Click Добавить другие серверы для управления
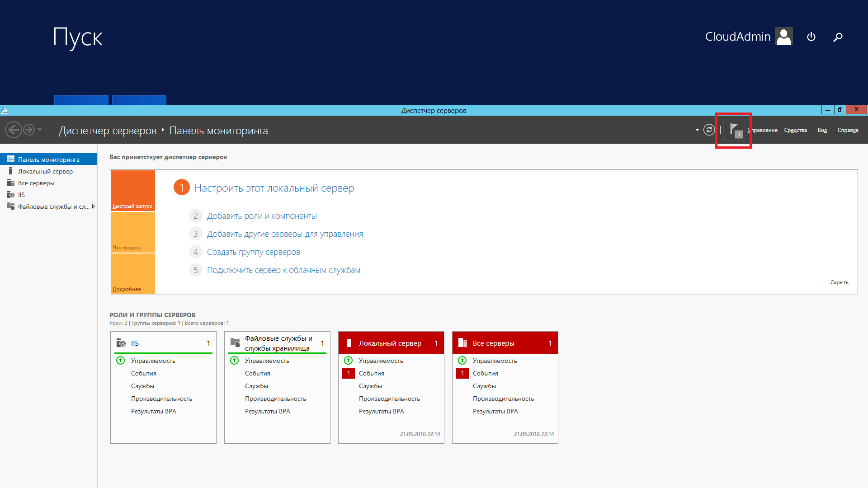 285,234
